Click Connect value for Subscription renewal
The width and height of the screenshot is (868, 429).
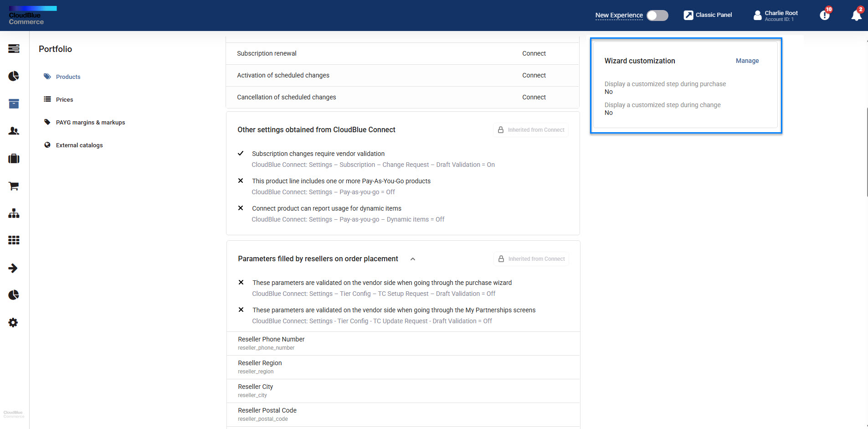point(534,53)
